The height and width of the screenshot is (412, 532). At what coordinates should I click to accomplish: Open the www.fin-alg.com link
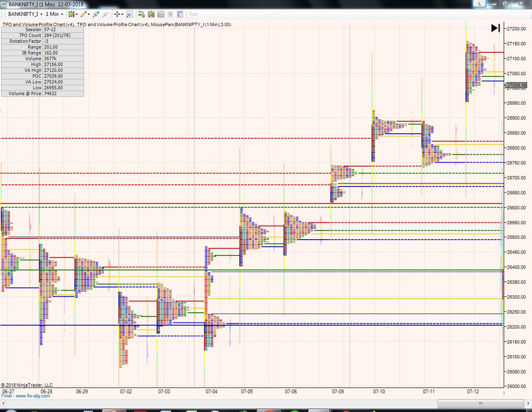point(33,396)
